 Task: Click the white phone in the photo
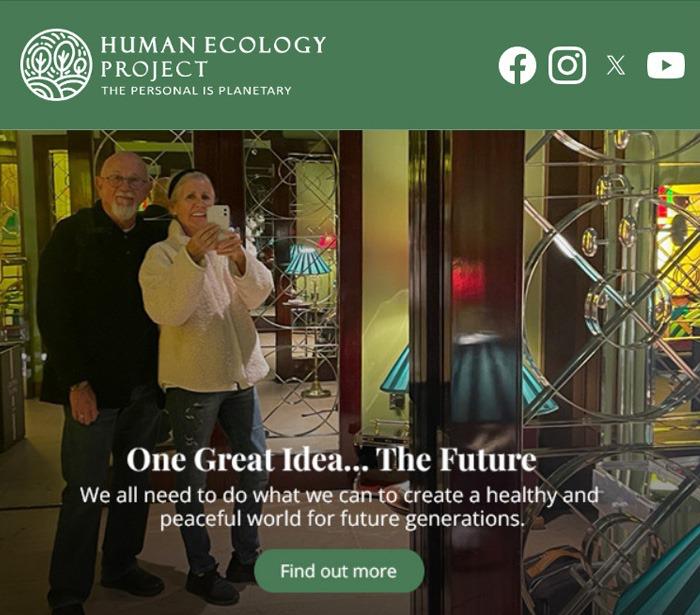[x=218, y=217]
